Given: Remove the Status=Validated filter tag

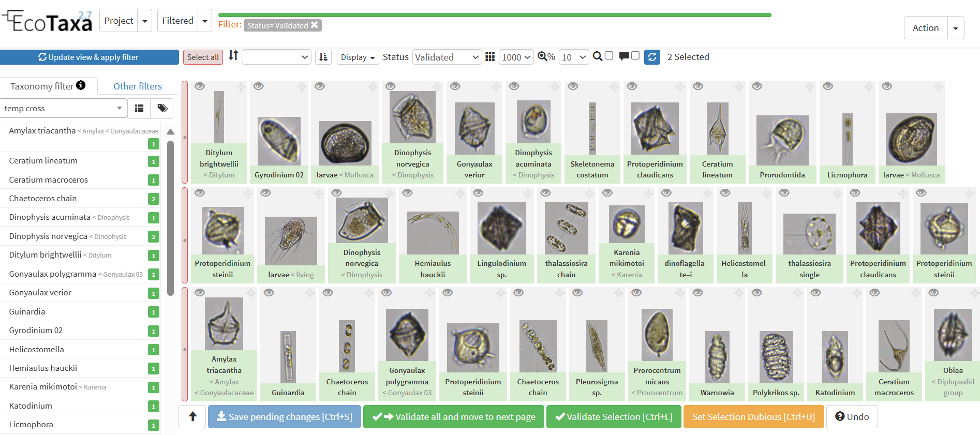Looking at the screenshot, I should point(314,25).
